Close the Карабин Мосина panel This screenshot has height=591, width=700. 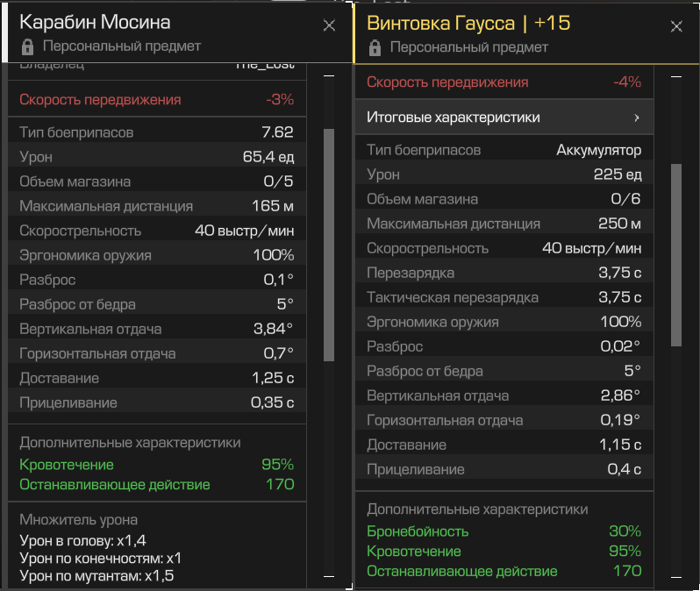point(329,25)
